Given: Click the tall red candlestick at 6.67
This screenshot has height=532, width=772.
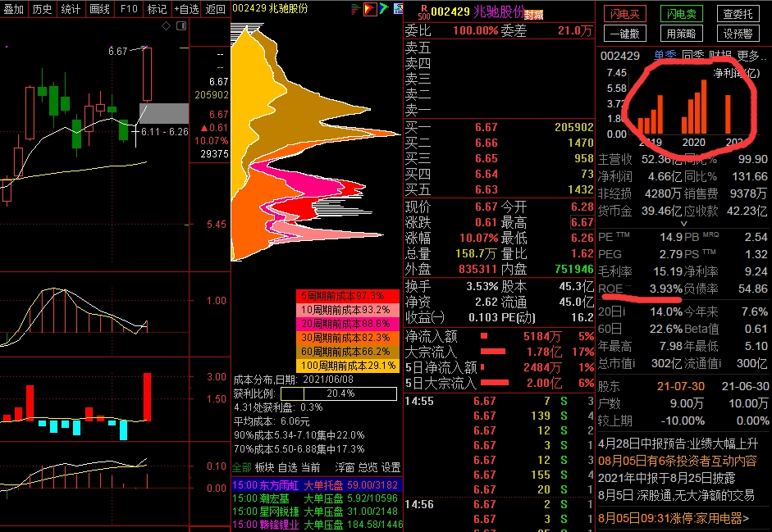Looking at the screenshot, I should pyautogui.click(x=147, y=74).
